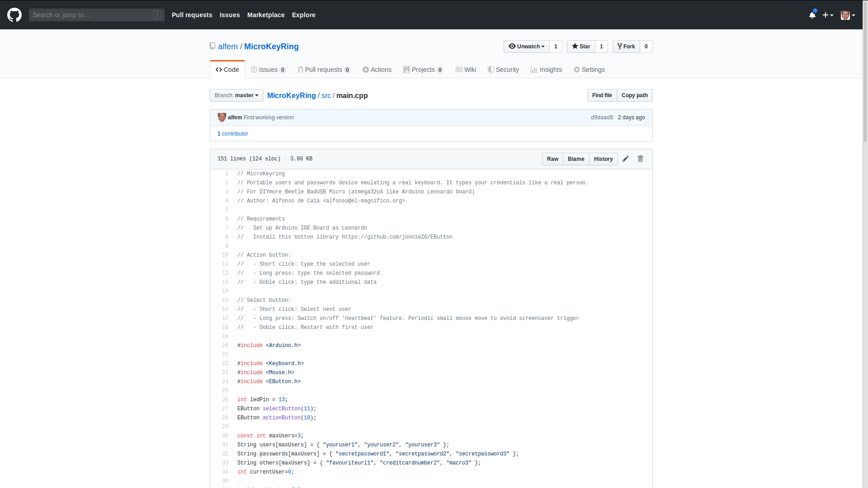View History of main.cpp

[604, 159]
